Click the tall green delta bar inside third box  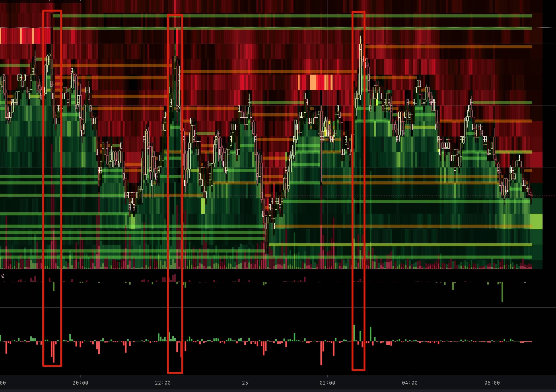click(355, 333)
